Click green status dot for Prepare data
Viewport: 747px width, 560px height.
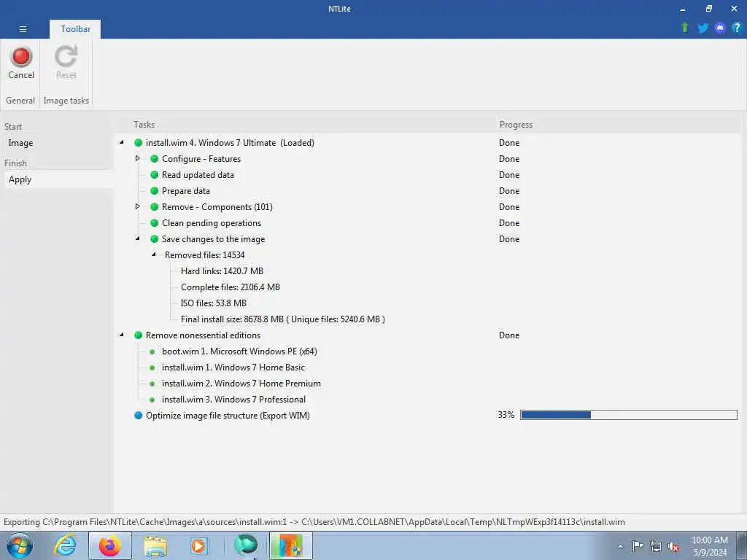coord(155,190)
